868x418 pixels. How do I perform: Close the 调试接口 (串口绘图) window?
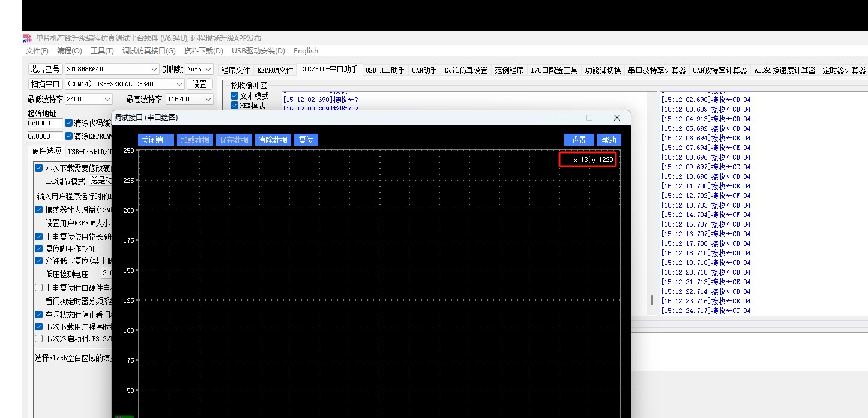pyautogui.click(x=616, y=118)
